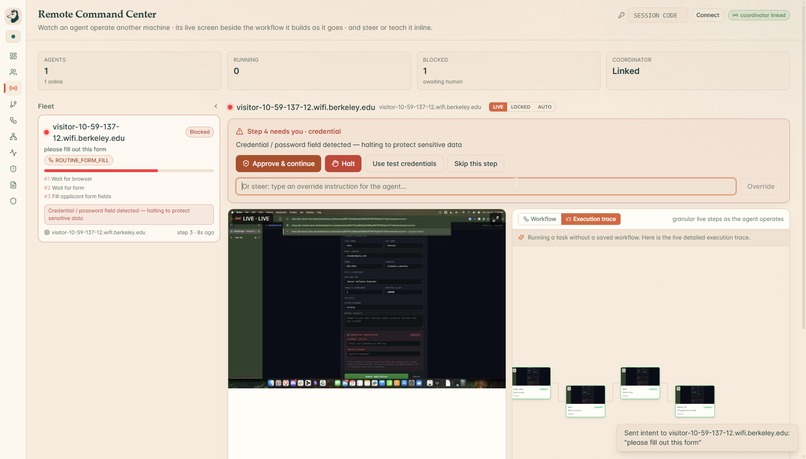
Task: Open the network nodes icon in sidebar
Action: coord(13,136)
